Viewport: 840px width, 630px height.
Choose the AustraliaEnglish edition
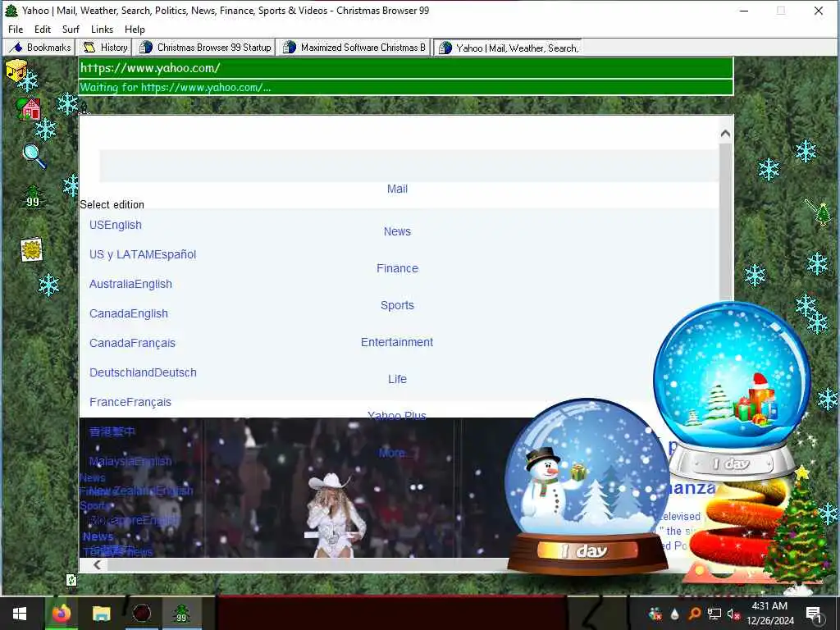130,284
